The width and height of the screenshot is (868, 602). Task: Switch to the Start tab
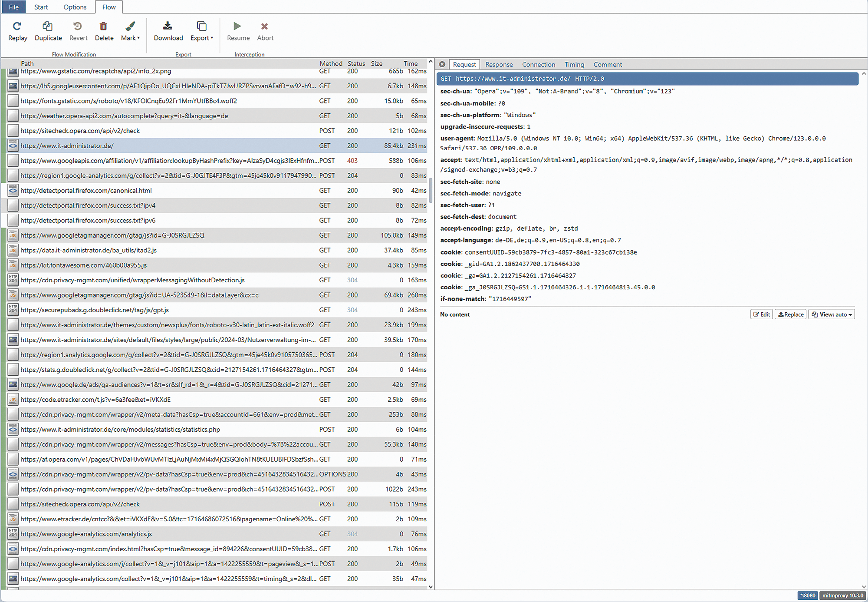(x=41, y=7)
